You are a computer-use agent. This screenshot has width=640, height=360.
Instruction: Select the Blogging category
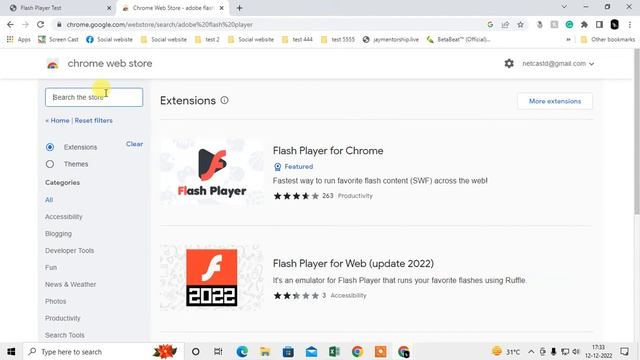(58, 234)
